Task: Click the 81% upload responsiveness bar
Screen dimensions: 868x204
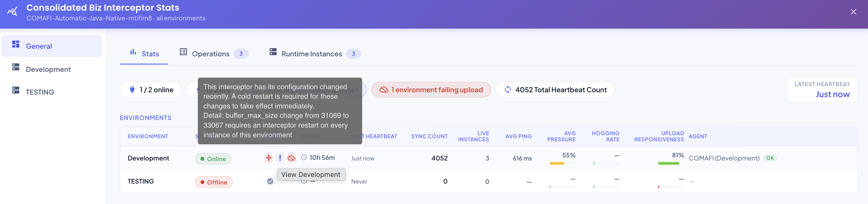Action: pos(671,163)
